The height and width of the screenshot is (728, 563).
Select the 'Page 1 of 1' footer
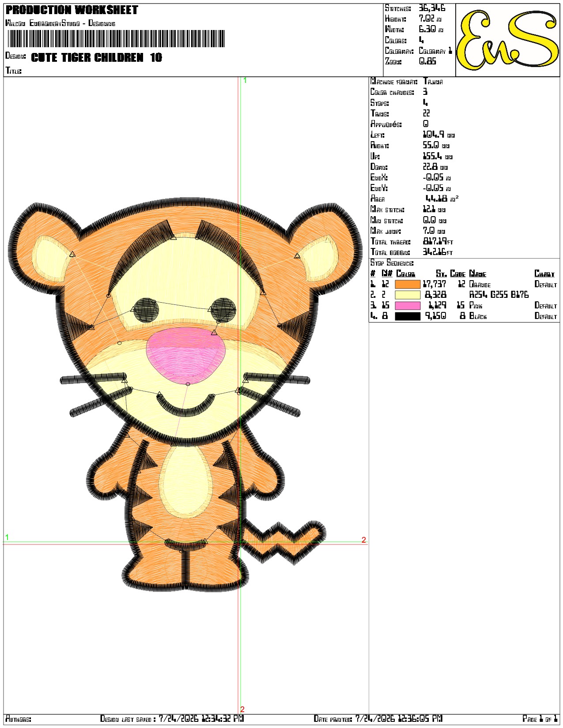540,719
